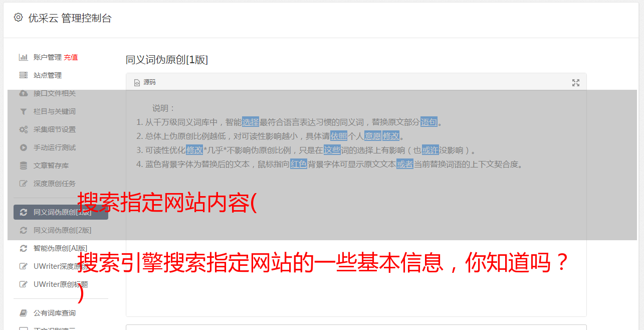Image resolution: width=644 pixels, height=330 pixels.
Task: Click highlighted word 红色 in editor text
Action: click(x=299, y=164)
